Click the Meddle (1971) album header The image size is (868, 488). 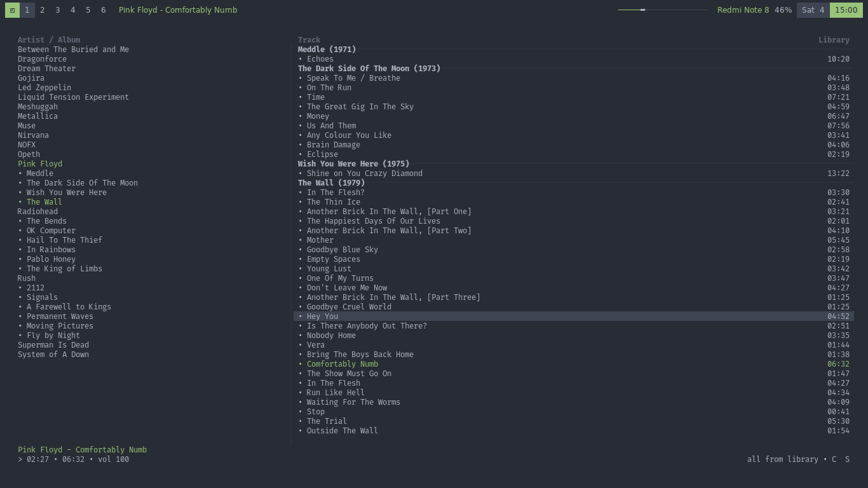327,49
